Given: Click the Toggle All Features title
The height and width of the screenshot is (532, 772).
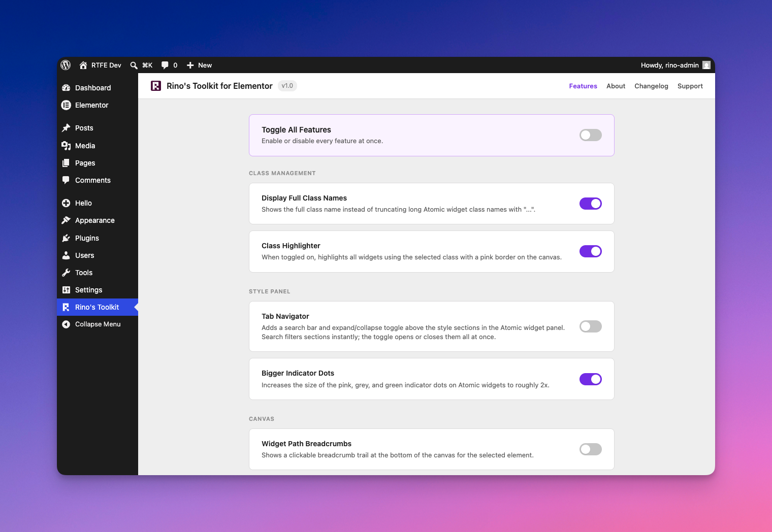Looking at the screenshot, I should pos(296,130).
